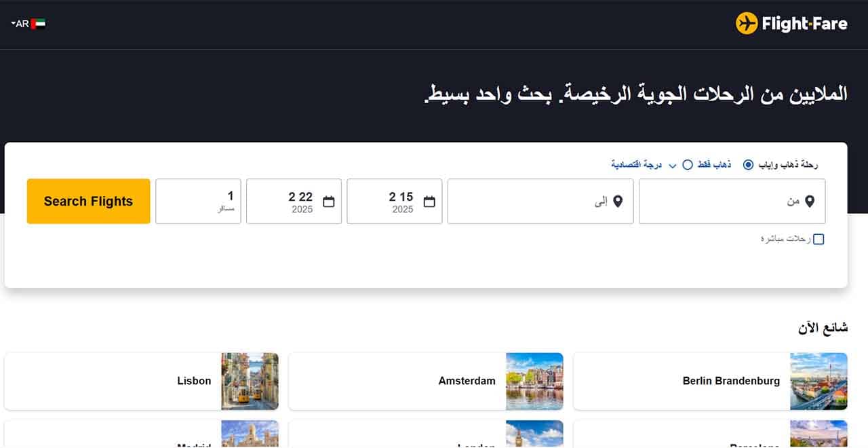868x448 pixels.
Task: Select the 'رحلة ذهاب وإياب' round-trip radio button
Action: pos(748,165)
